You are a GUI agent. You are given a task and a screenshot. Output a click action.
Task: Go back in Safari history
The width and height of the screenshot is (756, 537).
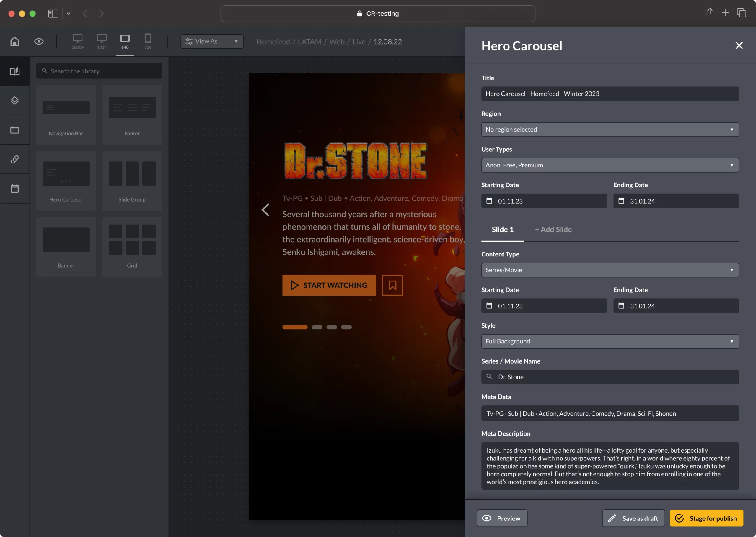pos(85,14)
